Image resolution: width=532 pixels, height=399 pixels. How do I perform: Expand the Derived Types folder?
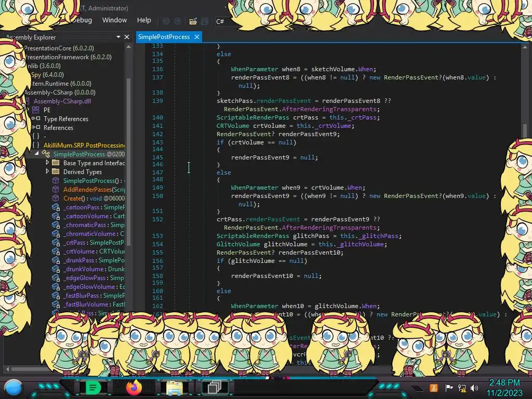47,171
